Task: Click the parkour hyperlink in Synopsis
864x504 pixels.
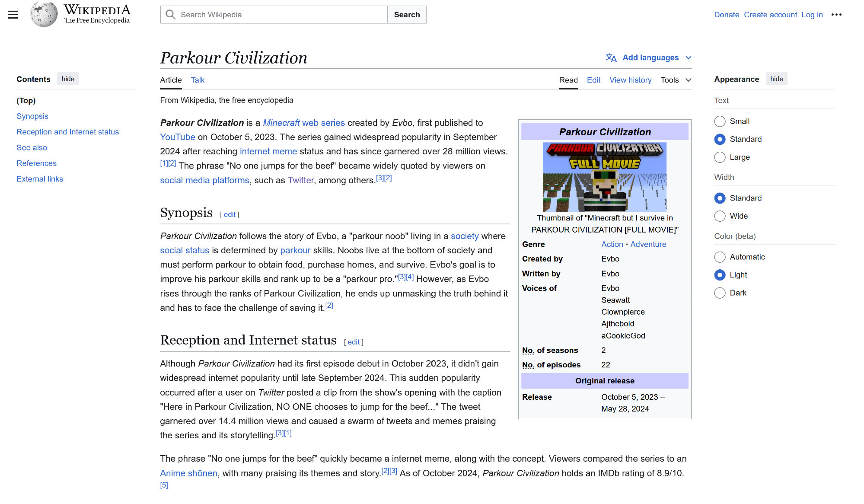Action: click(x=295, y=250)
